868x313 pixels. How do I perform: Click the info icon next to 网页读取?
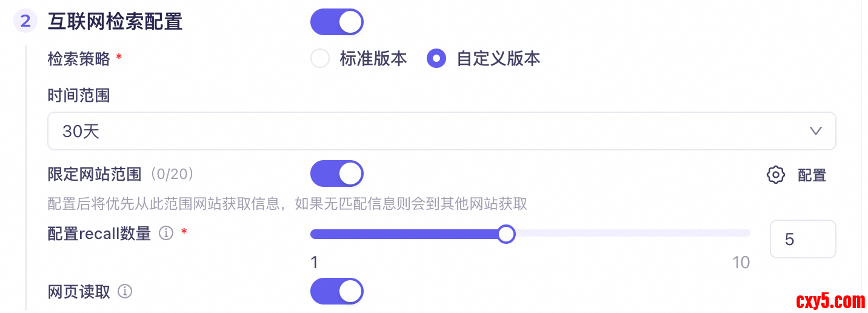pyautogui.click(x=125, y=292)
